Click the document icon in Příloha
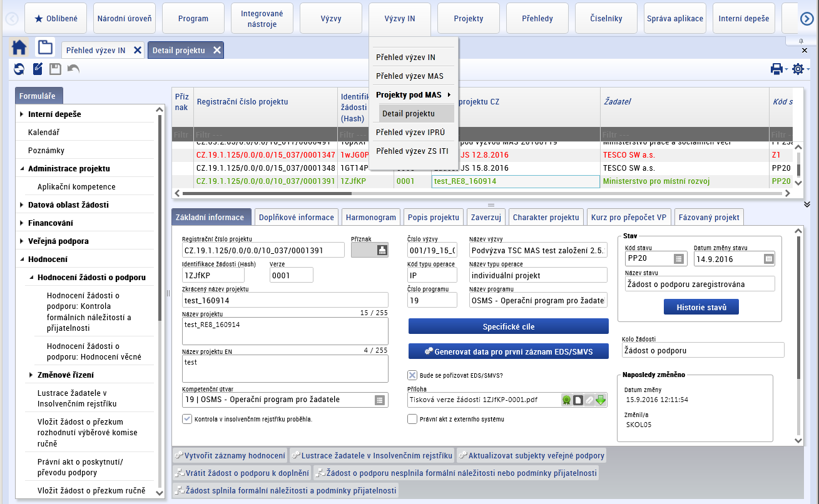The image size is (819, 504). tap(578, 400)
